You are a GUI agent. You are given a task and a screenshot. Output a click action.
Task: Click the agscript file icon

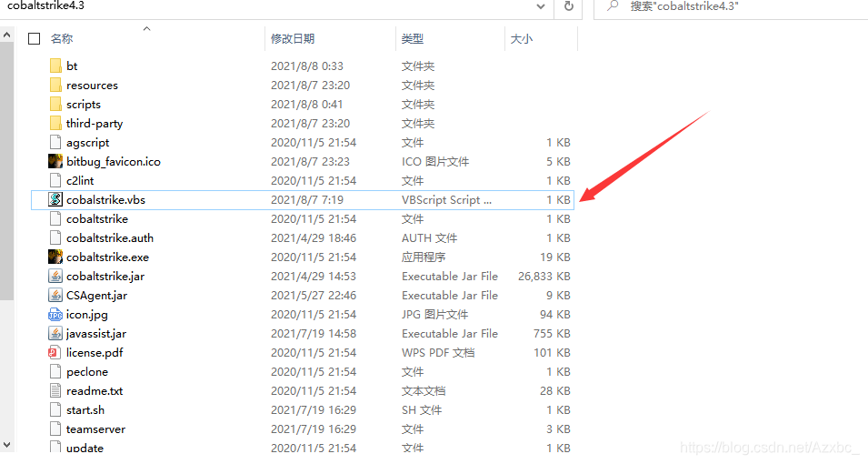(x=55, y=143)
